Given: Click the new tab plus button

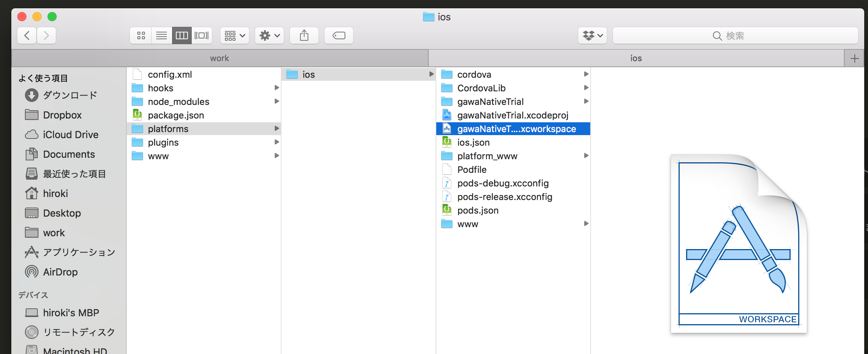Looking at the screenshot, I should [x=854, y=58].
